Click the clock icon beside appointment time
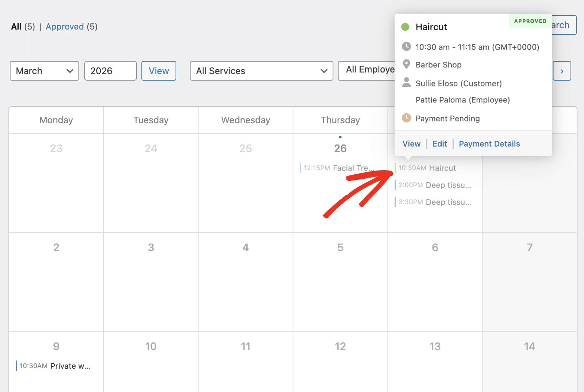Screen dimensions: 584x392 (406, 47)
